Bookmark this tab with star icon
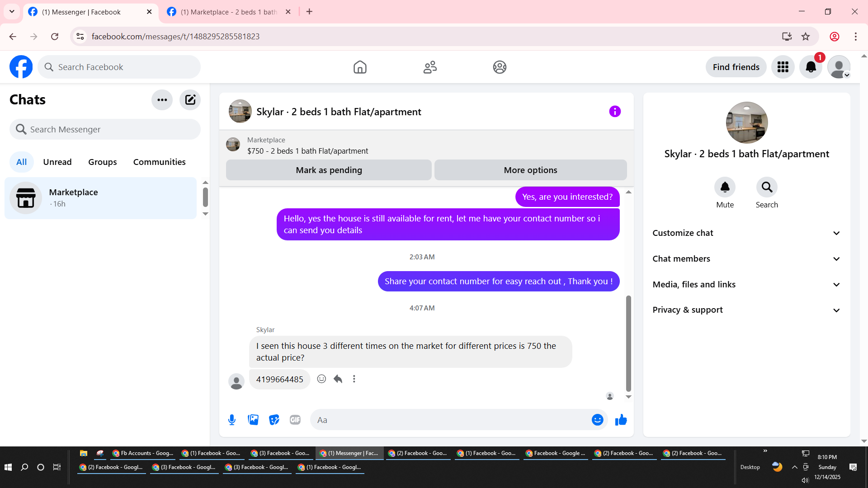 [x=806, y=37]
